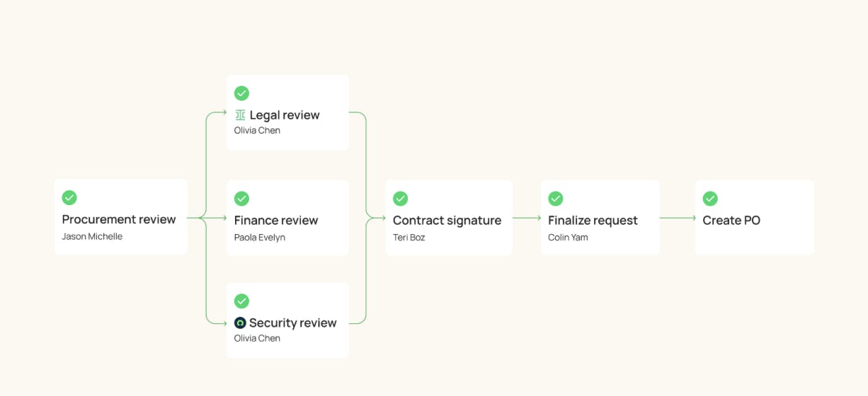
Task: Click green checkmark on Procurement review card
Action: pos(69,198)
